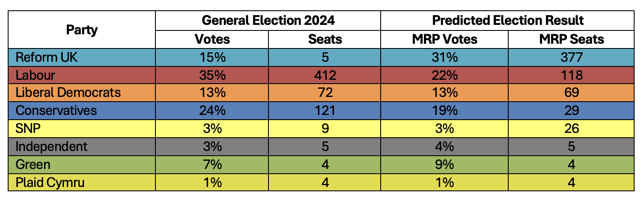Select Labour's 412 seats cell
The width and height of the screenshot is (644, 205).
[x=325, y=75]
